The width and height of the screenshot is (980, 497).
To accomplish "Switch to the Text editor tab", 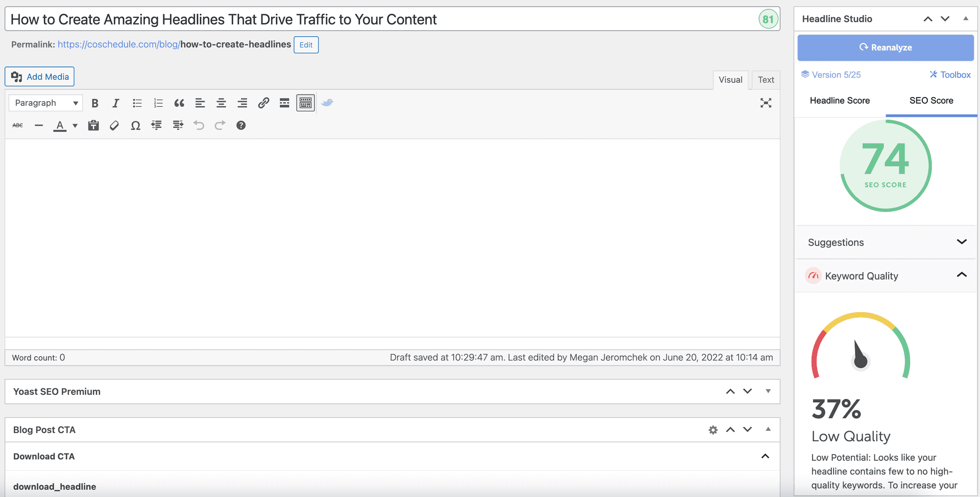I will point(766,80).
